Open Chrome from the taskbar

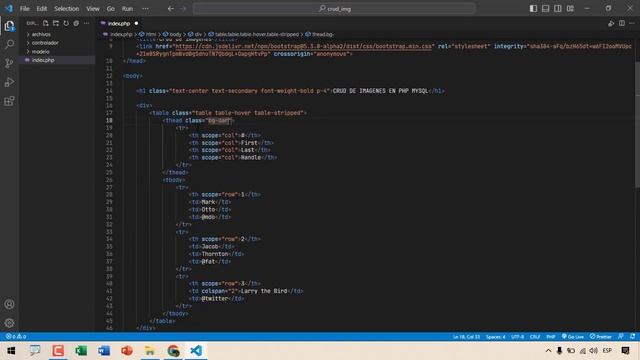(x=173, y=351)
